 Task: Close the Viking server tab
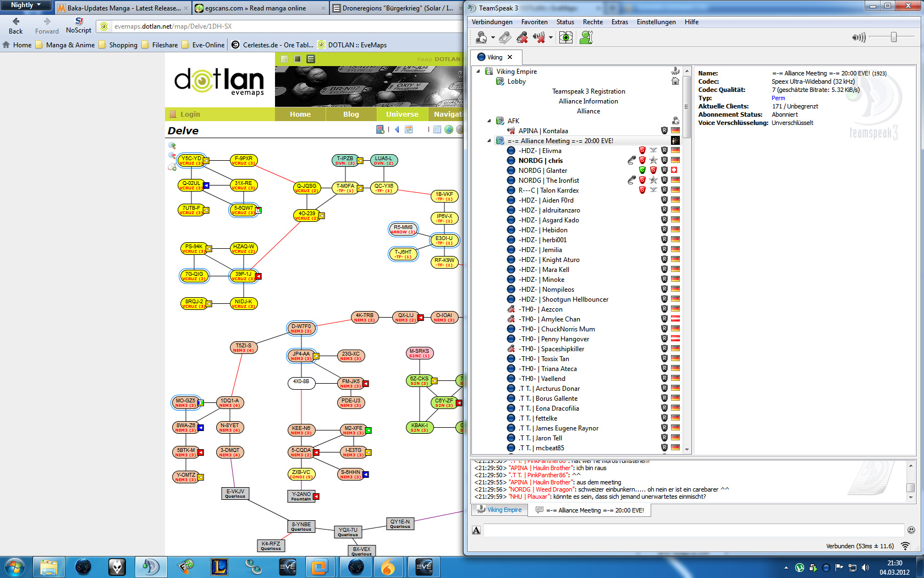[510, 57]
